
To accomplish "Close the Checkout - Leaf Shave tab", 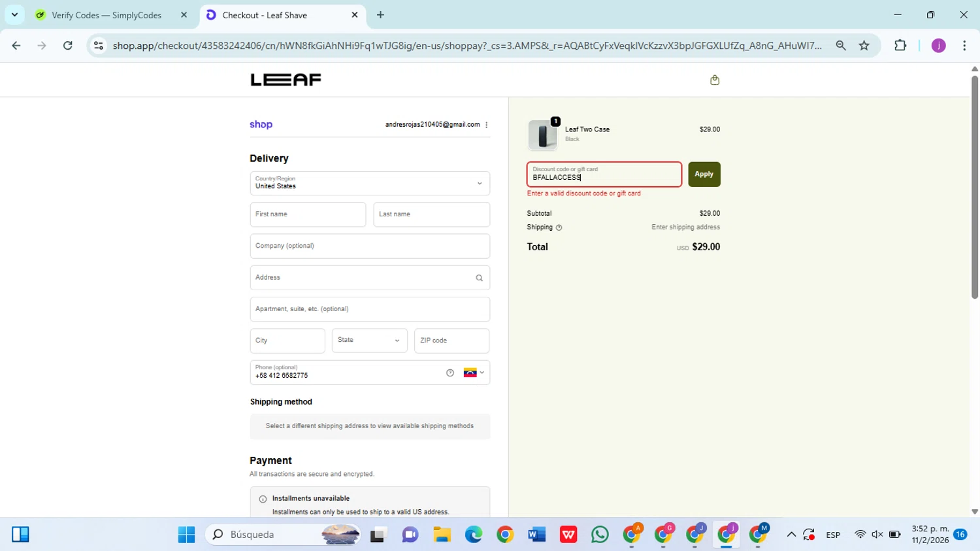I will pyautogui.click(x=355, y=14).
